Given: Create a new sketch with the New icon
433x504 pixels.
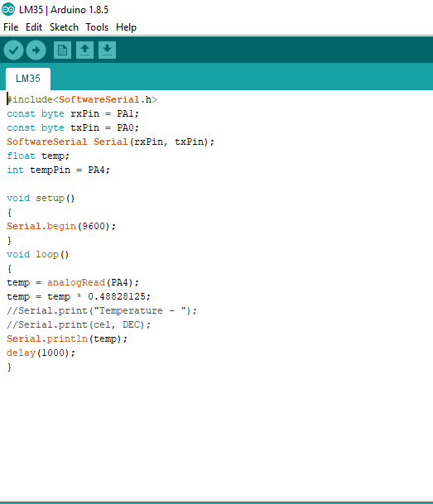Looking at the screenshot, I should (x=62, y=50).
